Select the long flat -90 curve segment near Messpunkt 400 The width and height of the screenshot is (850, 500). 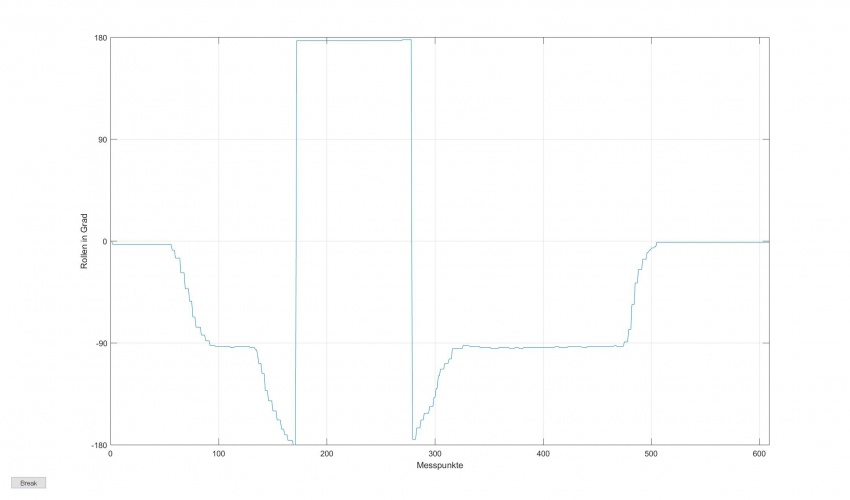click(x=542, y=347)
